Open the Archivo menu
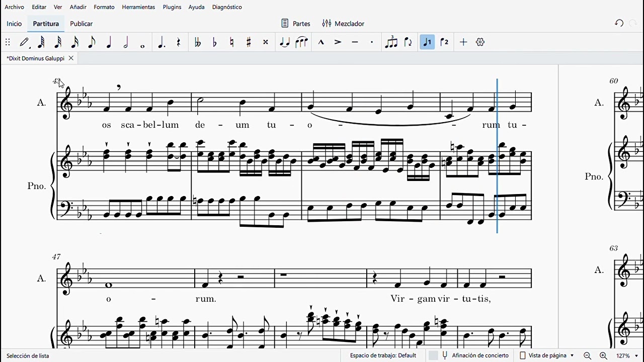 [14, 7]
